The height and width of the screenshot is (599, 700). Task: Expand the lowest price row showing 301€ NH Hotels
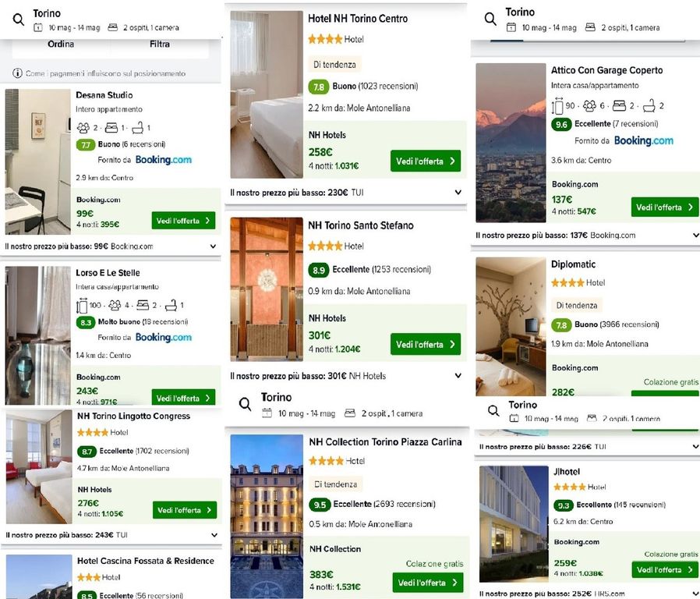(458, 376)
